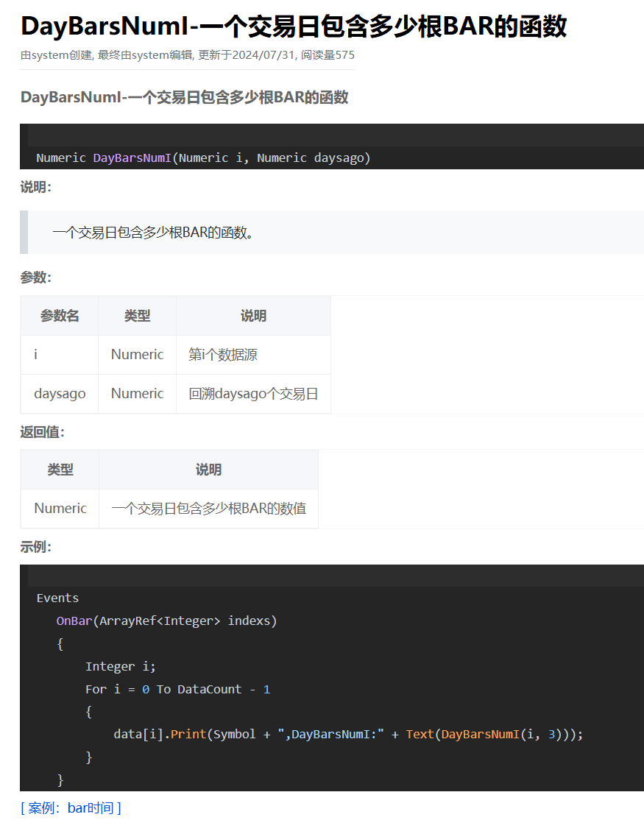Click the 'For i = 0 To DataCount - 1' line
This screenshot has height=820, width=644.
pos(177,689)
